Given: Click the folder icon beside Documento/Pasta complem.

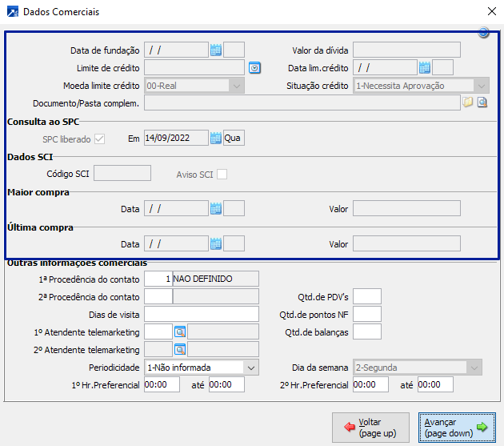Looking at the screenshot, I should (x=468, y=102).
